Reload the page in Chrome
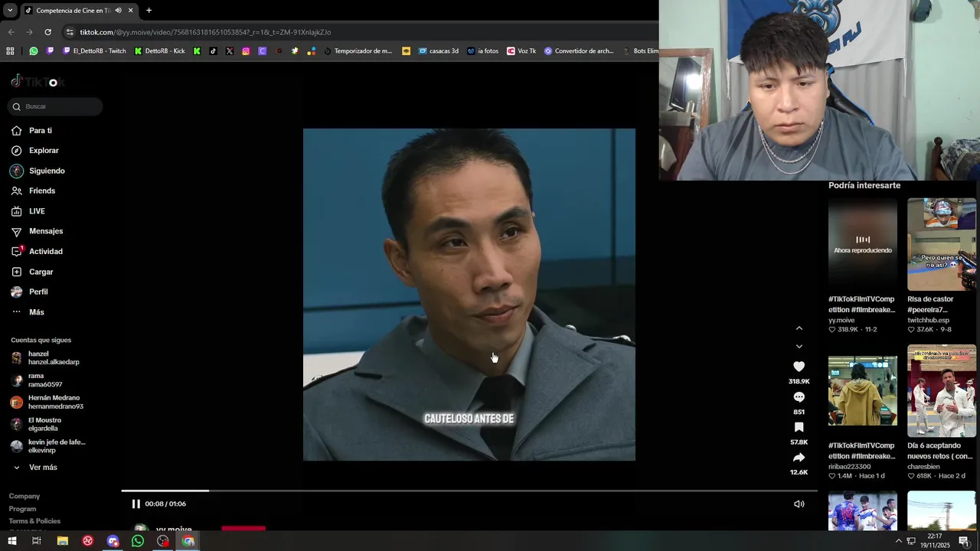This screenshot has width=980, height=551. tap(47, 32)
